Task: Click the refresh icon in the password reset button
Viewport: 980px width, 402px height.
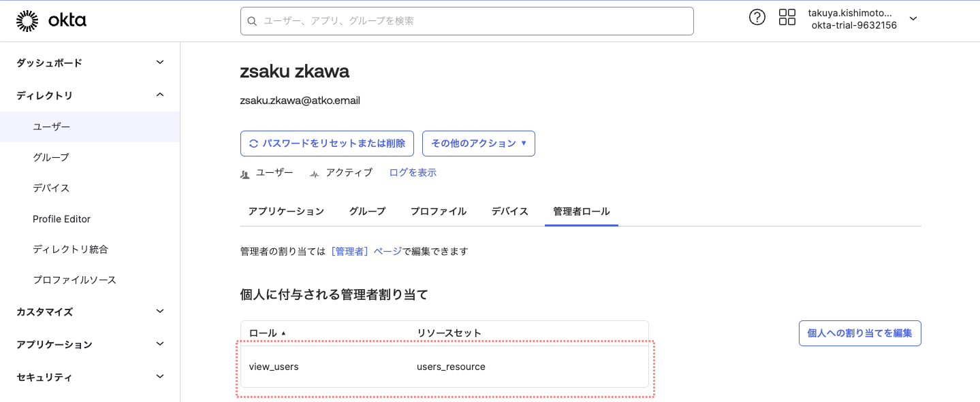Action: tap(253, 143)
